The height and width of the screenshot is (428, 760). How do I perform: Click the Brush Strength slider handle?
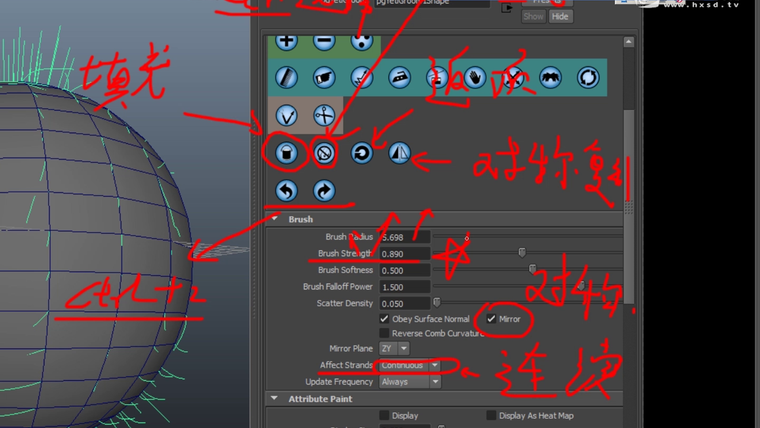point(520,254)
